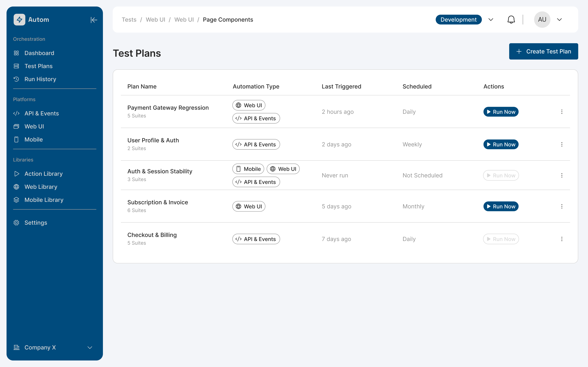Open Settings from the sidebar

coord(36,223)
